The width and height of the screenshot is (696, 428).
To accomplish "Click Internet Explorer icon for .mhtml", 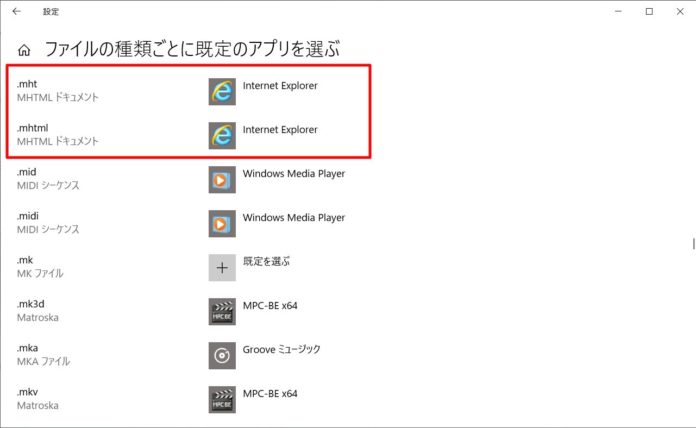I will tap(222, 135).
